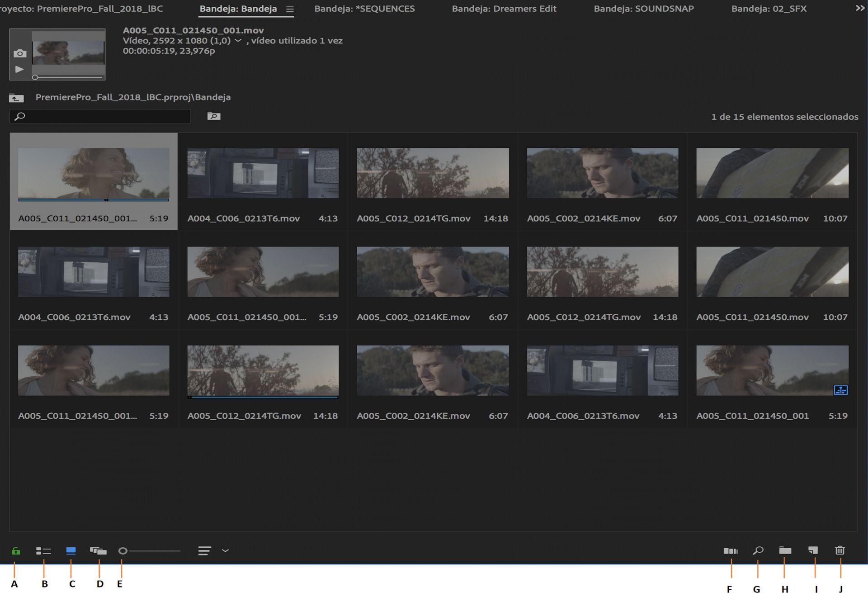Create a New Bin
Viewport: 868px width, 611px height.
785,550
